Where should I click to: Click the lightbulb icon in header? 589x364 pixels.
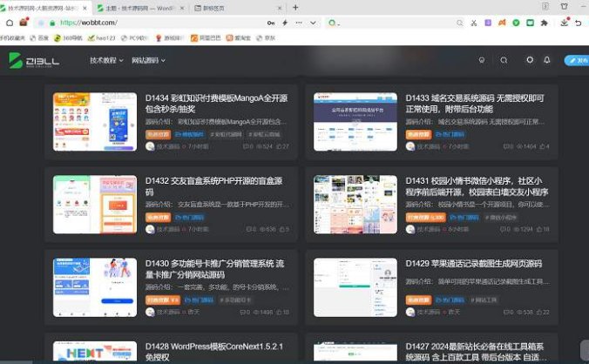coord(481,60)
